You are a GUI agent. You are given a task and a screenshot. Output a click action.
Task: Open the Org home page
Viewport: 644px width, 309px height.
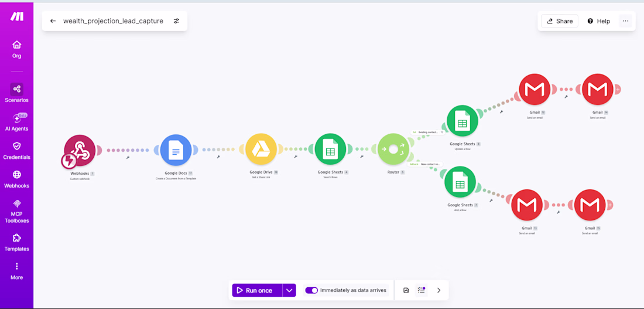17,49
